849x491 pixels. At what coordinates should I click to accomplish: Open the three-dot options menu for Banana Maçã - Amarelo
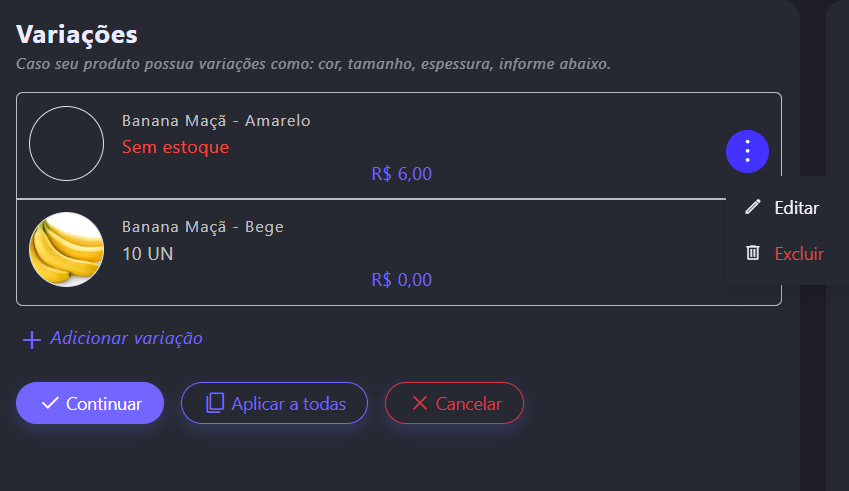click(x=747, y=152)
